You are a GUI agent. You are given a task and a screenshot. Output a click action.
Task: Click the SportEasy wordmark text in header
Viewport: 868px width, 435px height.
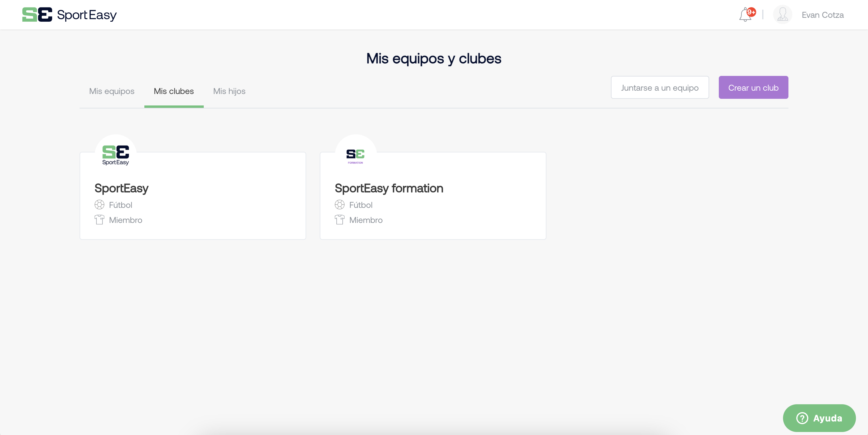[87, 15]
